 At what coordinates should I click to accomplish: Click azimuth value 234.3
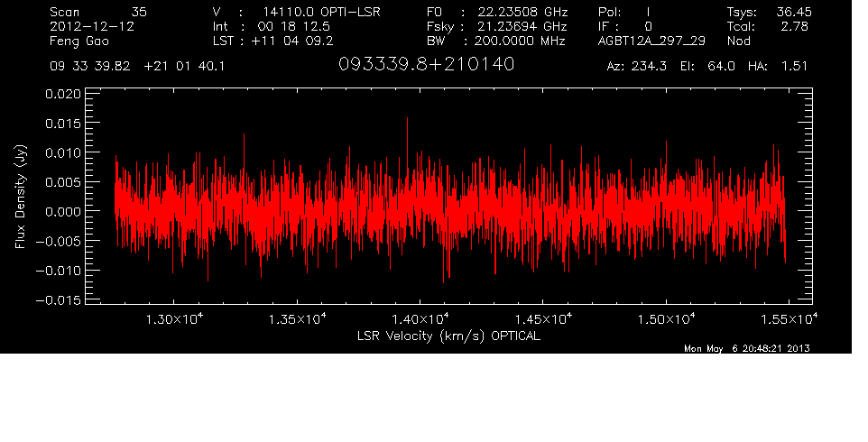pos(648,67)
